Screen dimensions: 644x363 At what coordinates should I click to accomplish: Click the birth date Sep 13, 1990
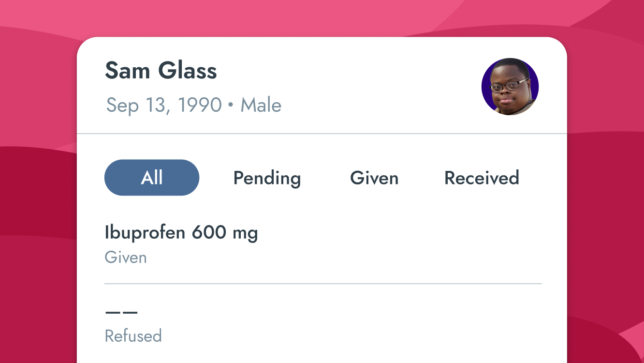pos(164,105)
